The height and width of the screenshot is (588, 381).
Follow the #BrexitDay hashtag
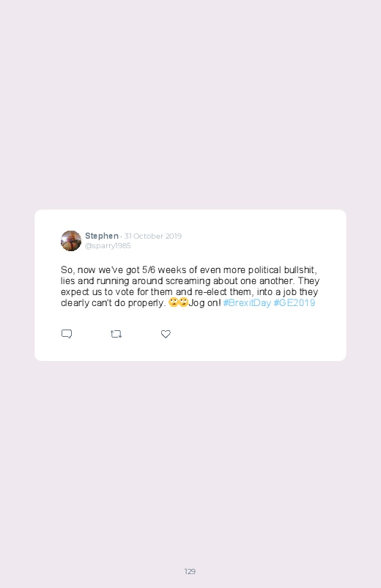pos(247,302)
